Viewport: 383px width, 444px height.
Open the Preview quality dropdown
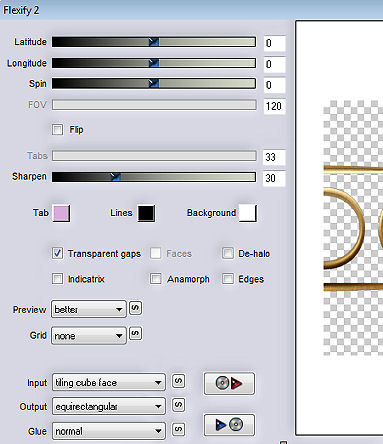tap(89, 309)
